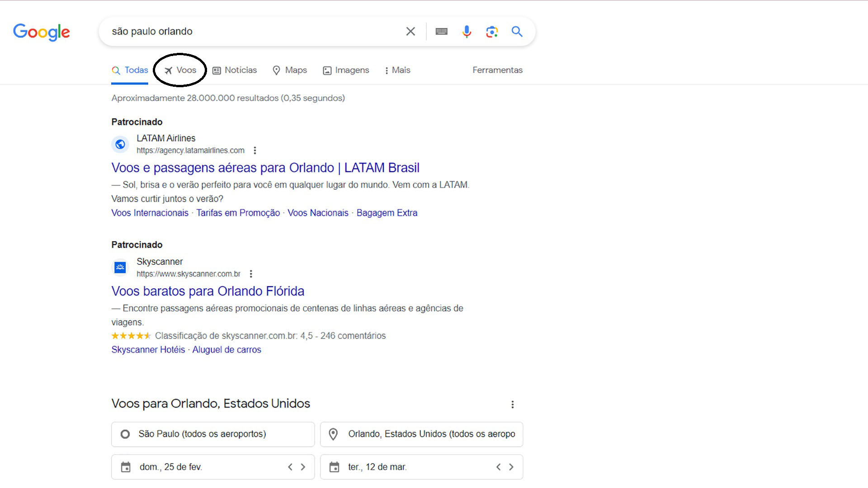Click the Skyscanner star rating
Viewport: 868px width, 488px height.
[131, 335]
